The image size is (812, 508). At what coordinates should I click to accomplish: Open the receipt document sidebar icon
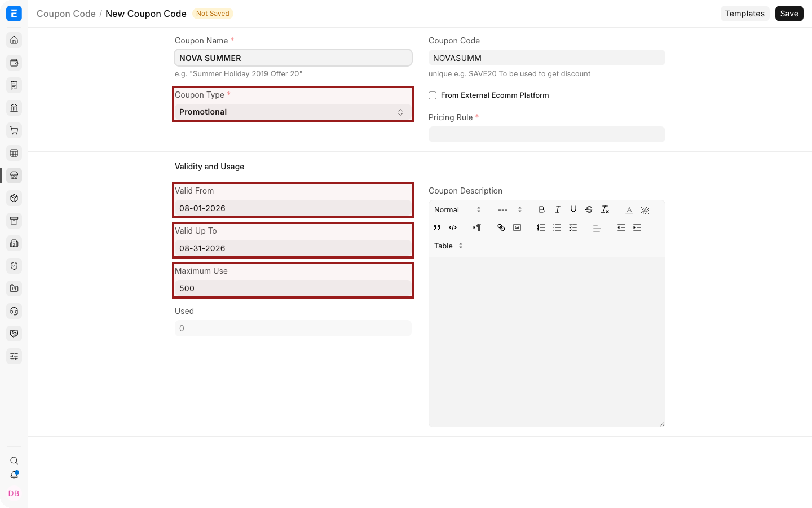pyautogui.click(x=14, y=85)
